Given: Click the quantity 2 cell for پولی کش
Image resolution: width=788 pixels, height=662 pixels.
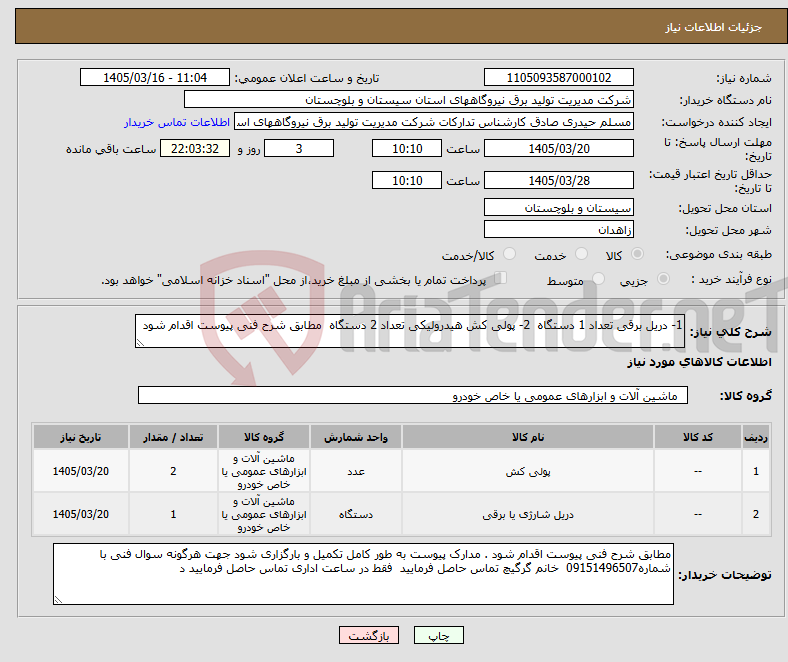Looking at the screenshot, I should coord(173,471).
